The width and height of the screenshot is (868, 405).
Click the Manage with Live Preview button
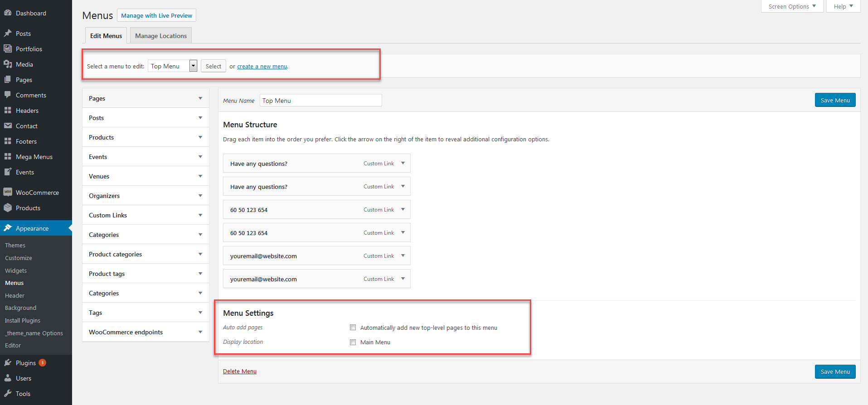(156, 15)
